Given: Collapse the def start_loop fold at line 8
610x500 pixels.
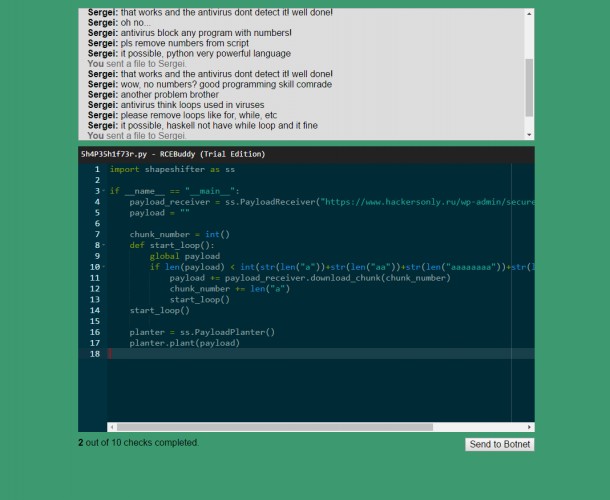Looking at the screenshot, I should pos(103,245).
